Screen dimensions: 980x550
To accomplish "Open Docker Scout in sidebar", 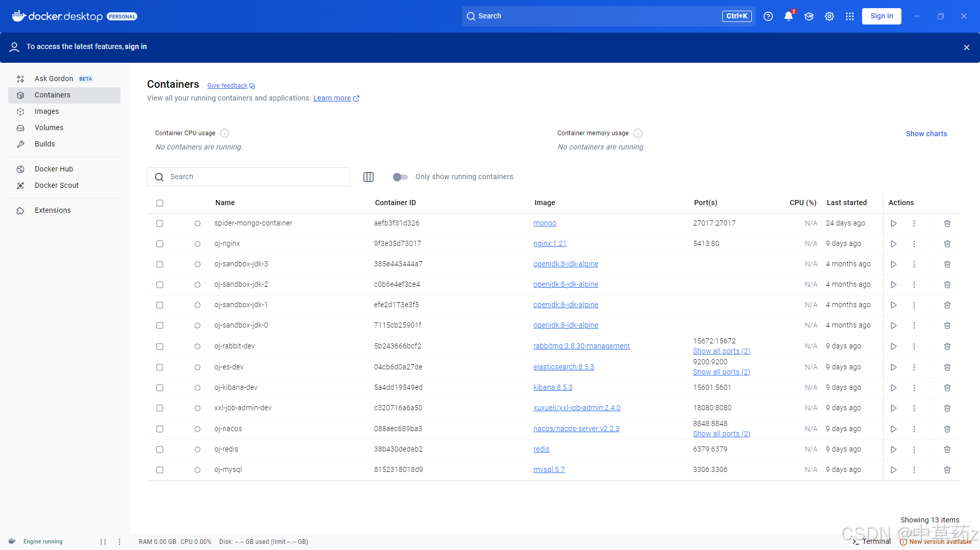I will 64,186.
